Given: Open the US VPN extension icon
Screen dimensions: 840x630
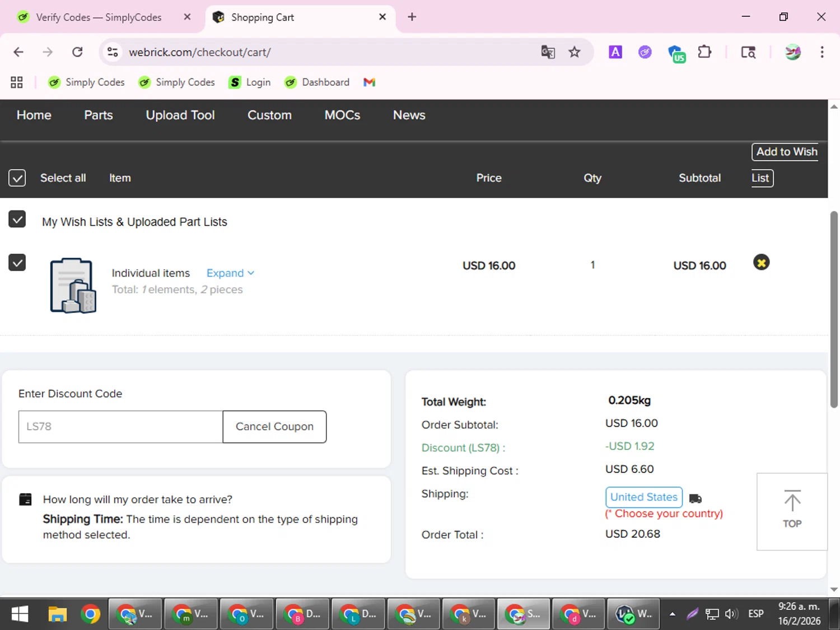Looking at the screenshot, I should point(676,53).
